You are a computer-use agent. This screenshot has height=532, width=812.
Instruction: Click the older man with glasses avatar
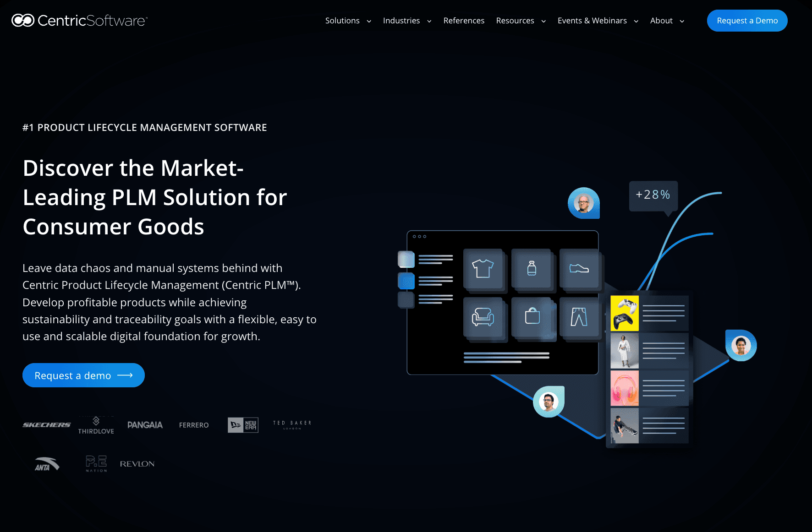584,203
